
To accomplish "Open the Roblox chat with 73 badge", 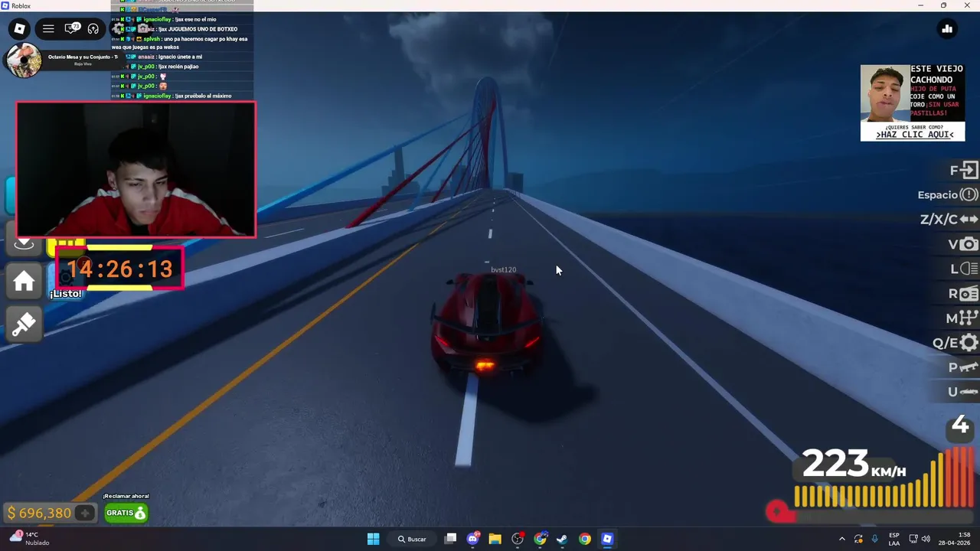I will pos(72,29).
